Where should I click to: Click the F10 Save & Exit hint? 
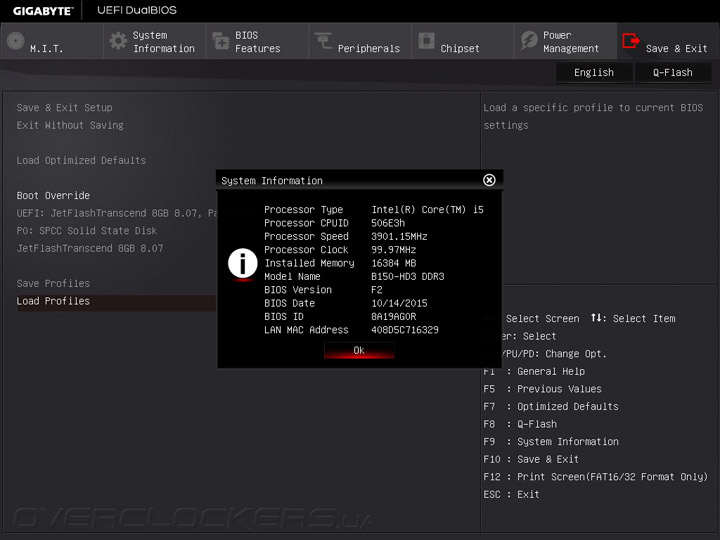point(531,459)
